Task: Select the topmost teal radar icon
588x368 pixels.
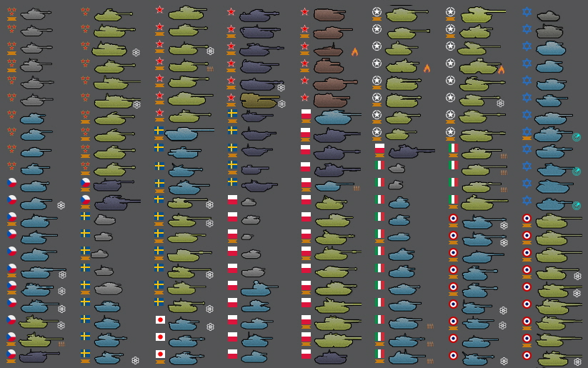Action: click(x=577, y=137)
